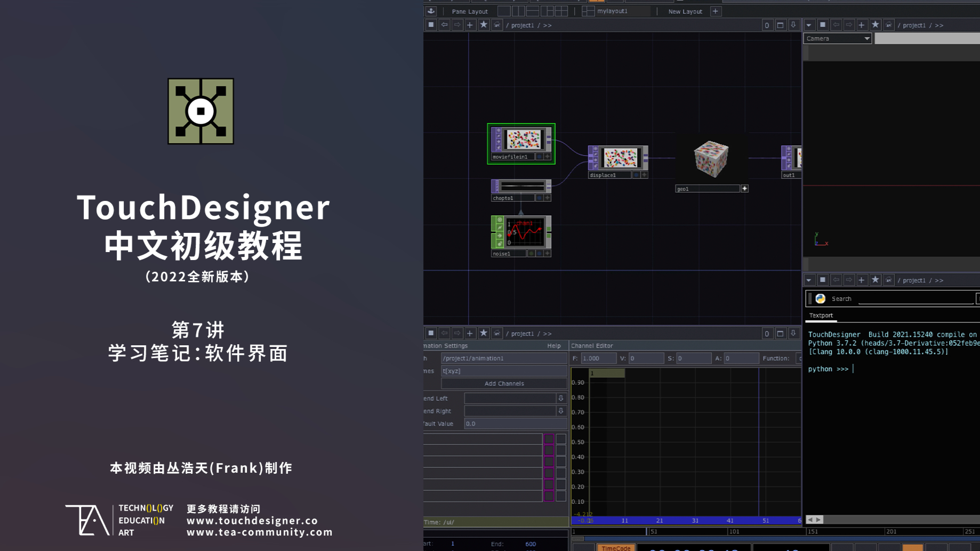This screenshot has width=980, height=551.
Task: Click the bookmark star in the network pane
Action: (484, 25)
